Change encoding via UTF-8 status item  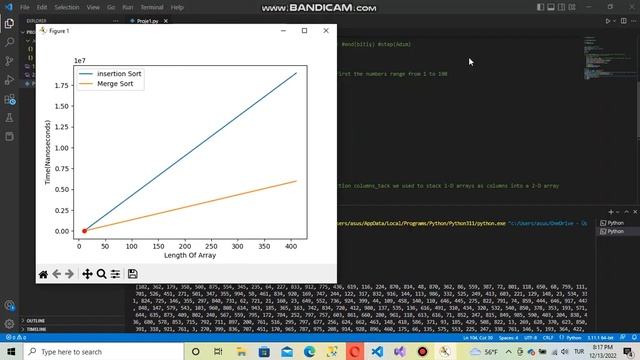[530, 338]
